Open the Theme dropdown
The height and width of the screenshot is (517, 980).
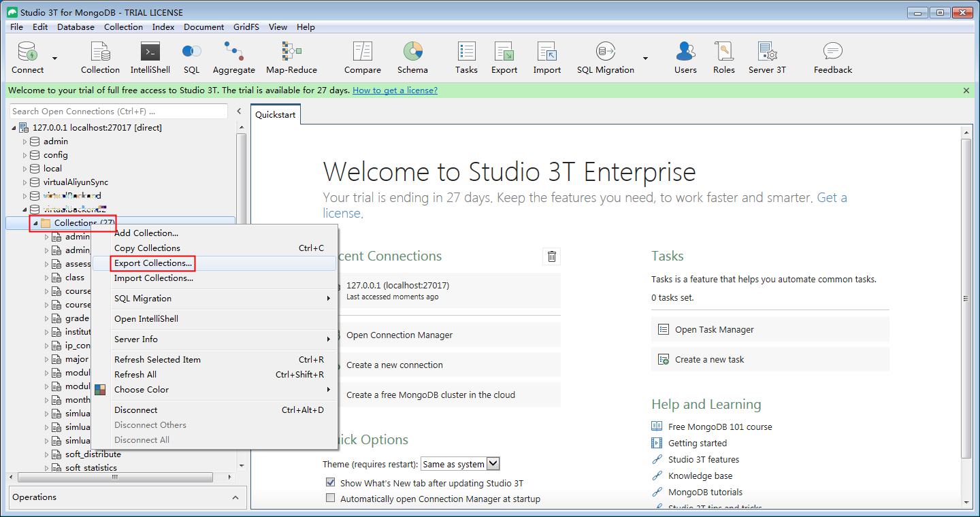(x=461, y=464)
